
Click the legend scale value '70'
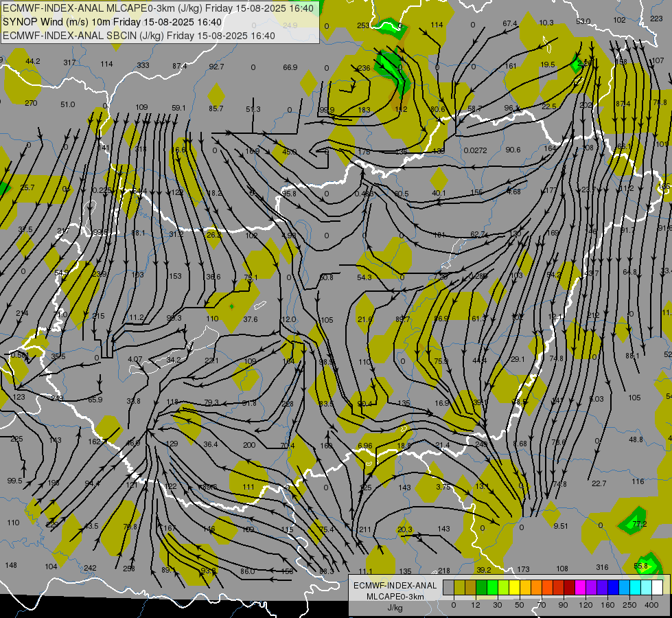point(542,605)
